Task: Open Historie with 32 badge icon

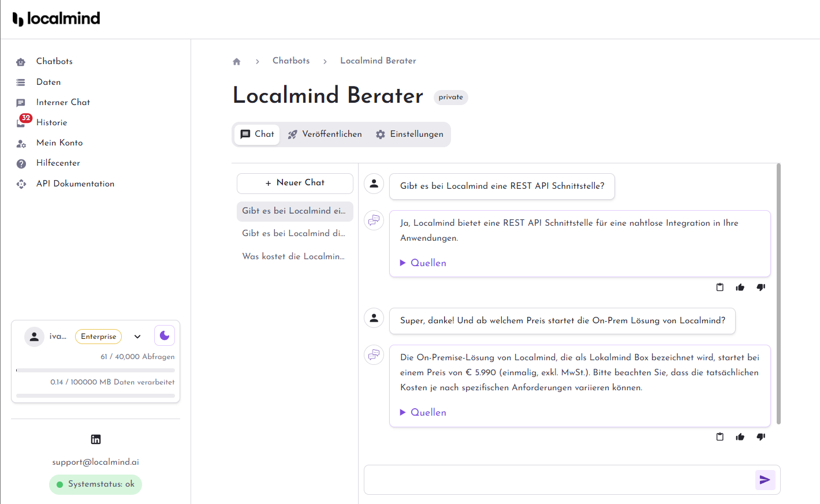Action: pos(24,120)
